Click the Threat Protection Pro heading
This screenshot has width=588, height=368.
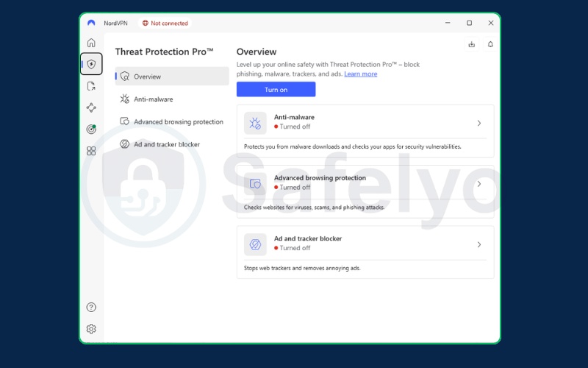tap(164, 52)
